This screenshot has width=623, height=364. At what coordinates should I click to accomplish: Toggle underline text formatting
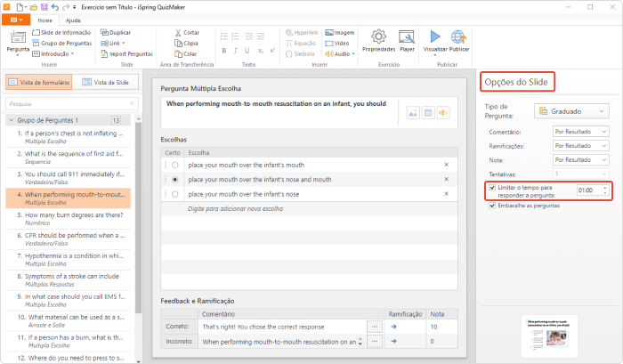247,51
